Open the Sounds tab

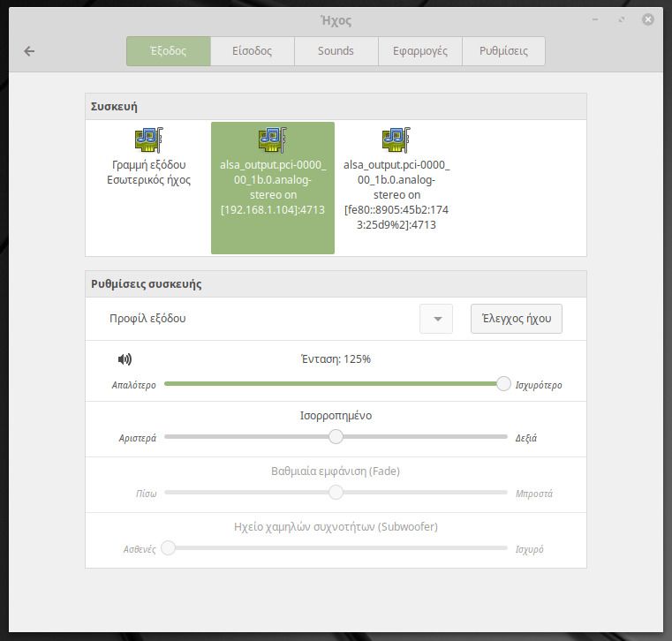336,51
